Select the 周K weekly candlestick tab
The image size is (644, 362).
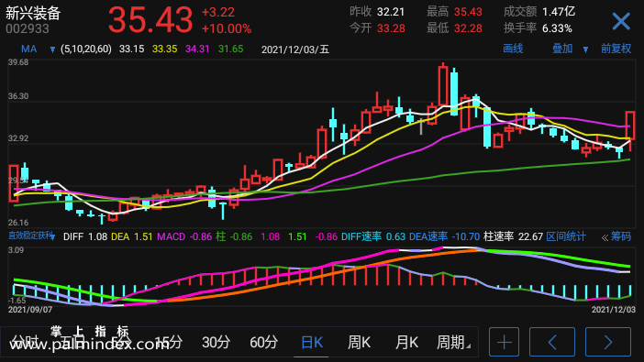point(359,343)
